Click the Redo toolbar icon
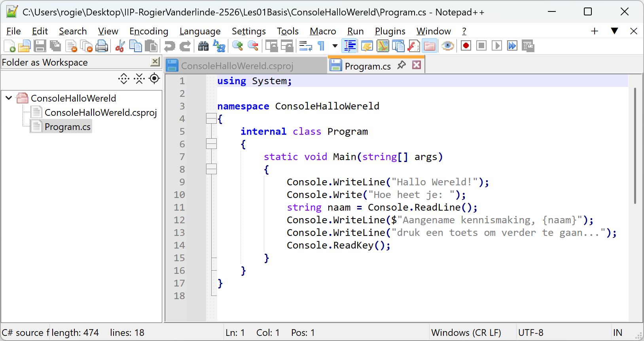 (185, 46)
